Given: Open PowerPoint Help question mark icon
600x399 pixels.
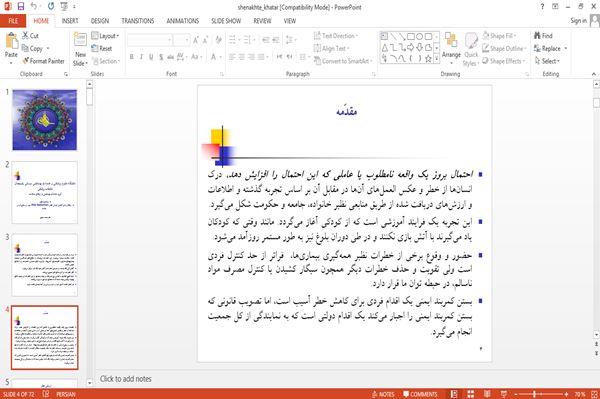Looking at the screenshot, I should [x=542, y=7].
